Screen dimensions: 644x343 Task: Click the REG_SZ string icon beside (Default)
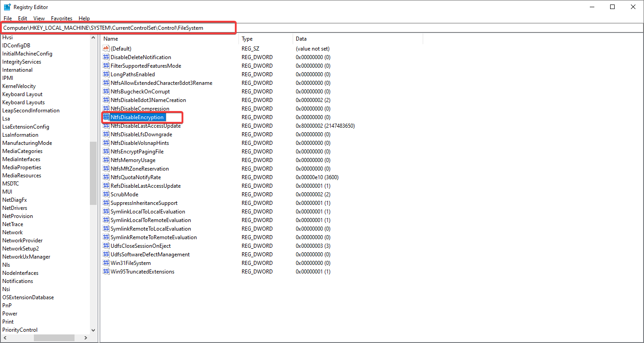(x=105, y=48)
